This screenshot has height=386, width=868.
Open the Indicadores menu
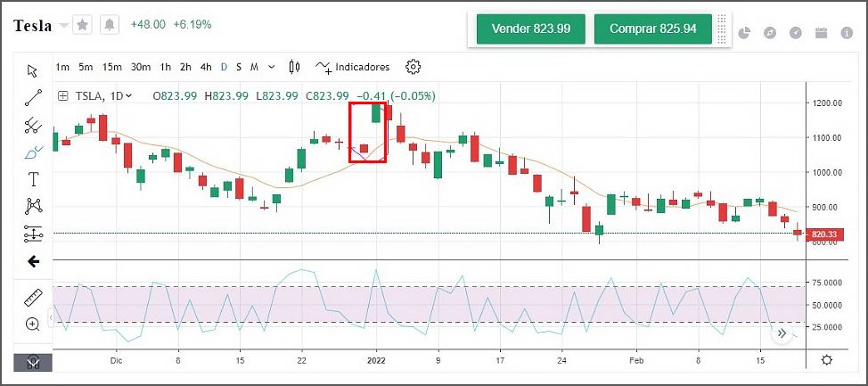pos(353,67)
